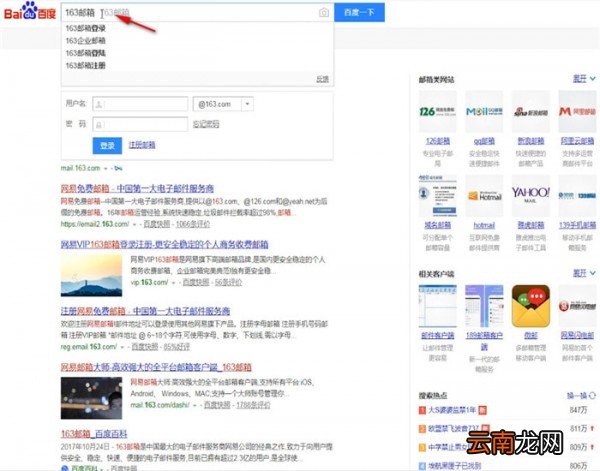Open the Hotmail logo tile

[484, 196]
